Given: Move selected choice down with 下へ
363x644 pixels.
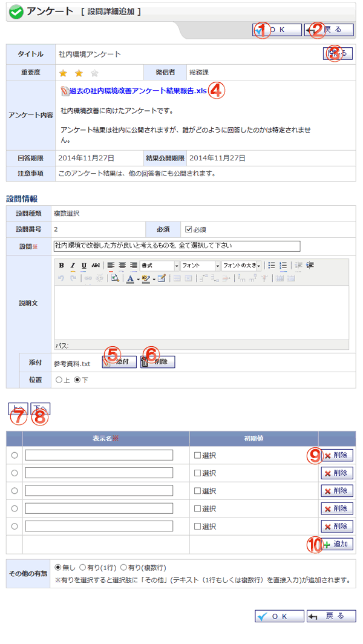Looking at the screenshot, I should [41, 409].
